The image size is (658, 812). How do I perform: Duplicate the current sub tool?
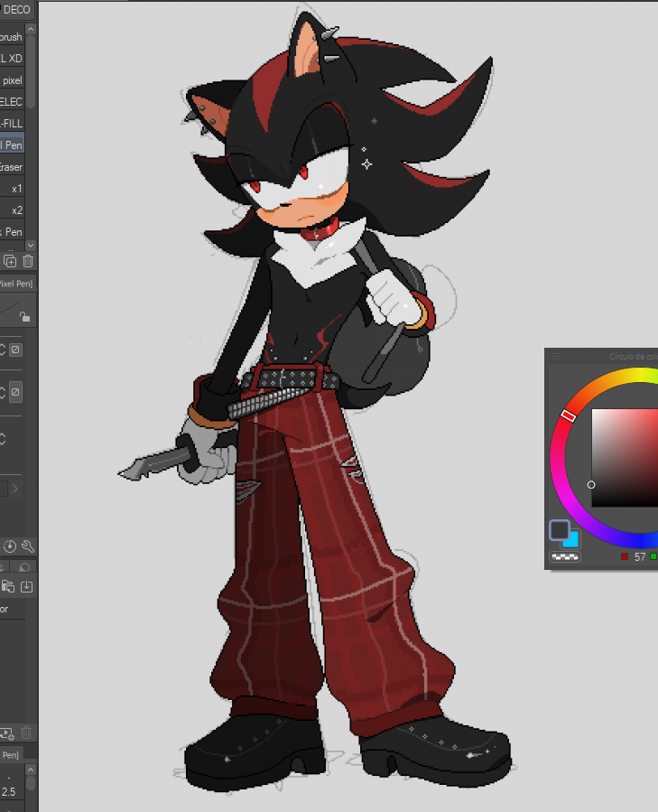[10, 262]
